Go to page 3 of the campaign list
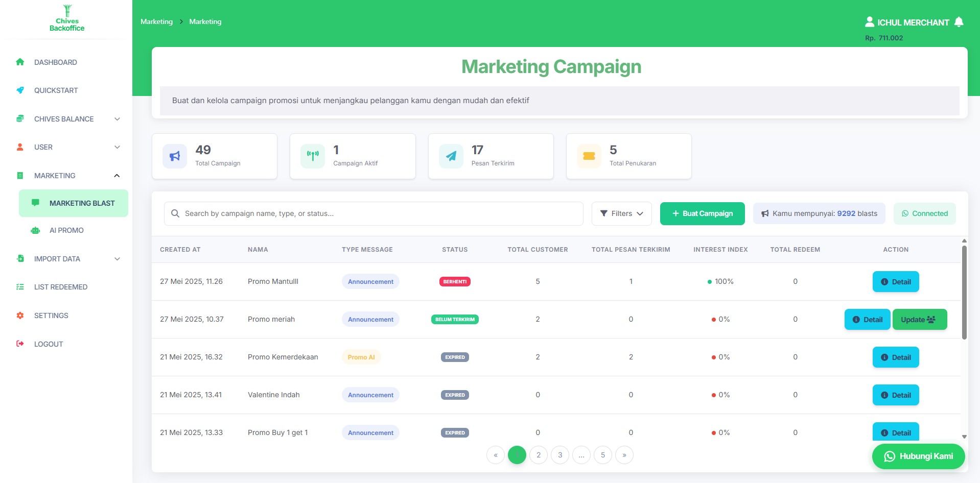The width and height of the screenshot is (980, 483). tap(560, 454)
